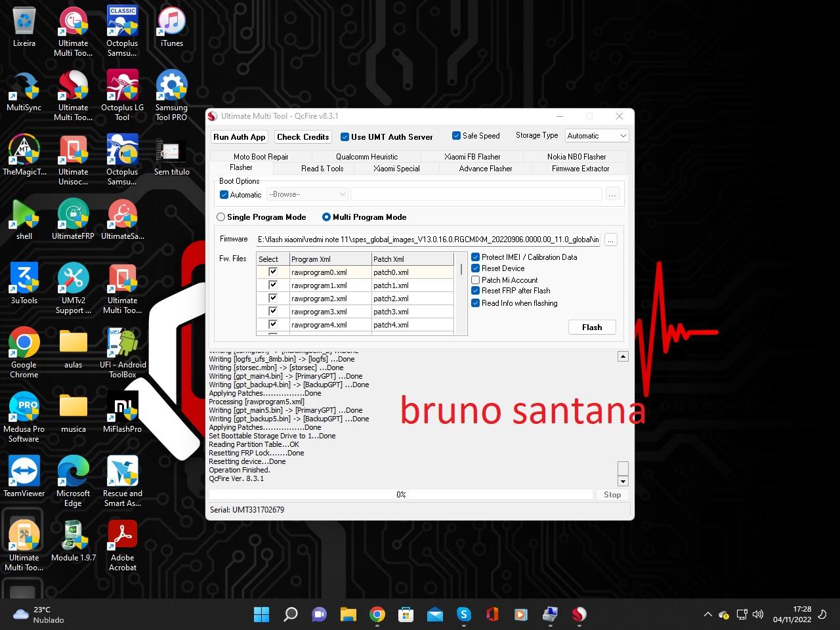The height and width of the screenshot is (630, 840).
Task: Click the Flash button
Action: pos(592,327)
